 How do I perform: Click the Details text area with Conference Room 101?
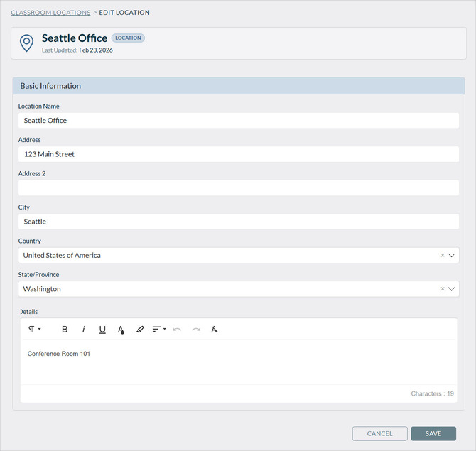pos(238,362)
